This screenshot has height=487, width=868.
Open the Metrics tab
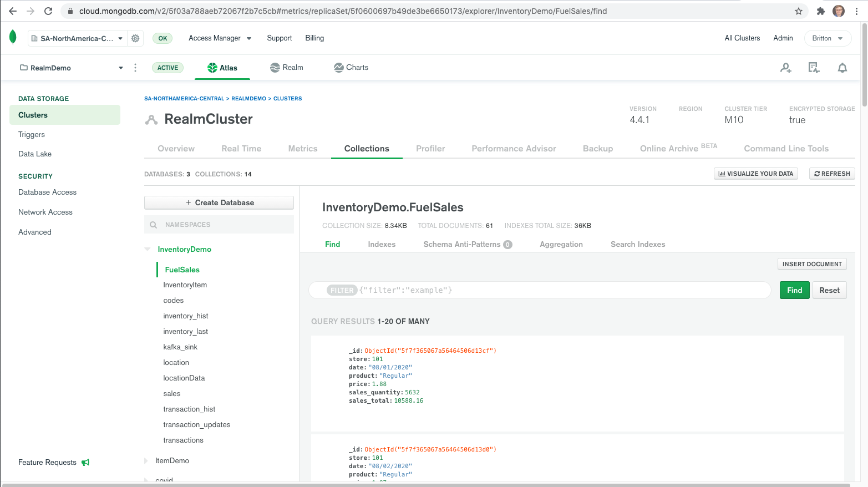303,149
